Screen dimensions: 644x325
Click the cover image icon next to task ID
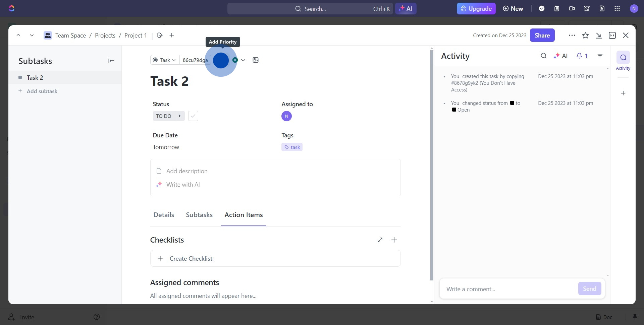pyautogui.click(x=256, y=60)
